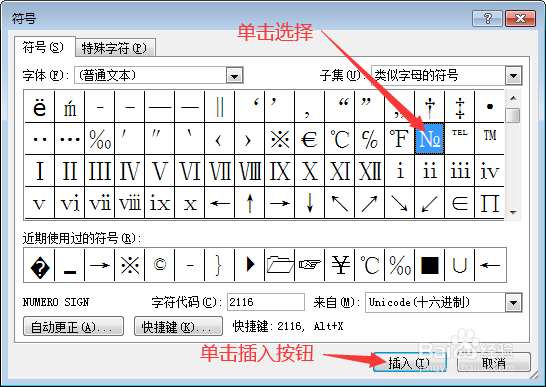Click the 取消 cancel button
The height and width of the screenshot is (387, 546).
click(493, 363)
